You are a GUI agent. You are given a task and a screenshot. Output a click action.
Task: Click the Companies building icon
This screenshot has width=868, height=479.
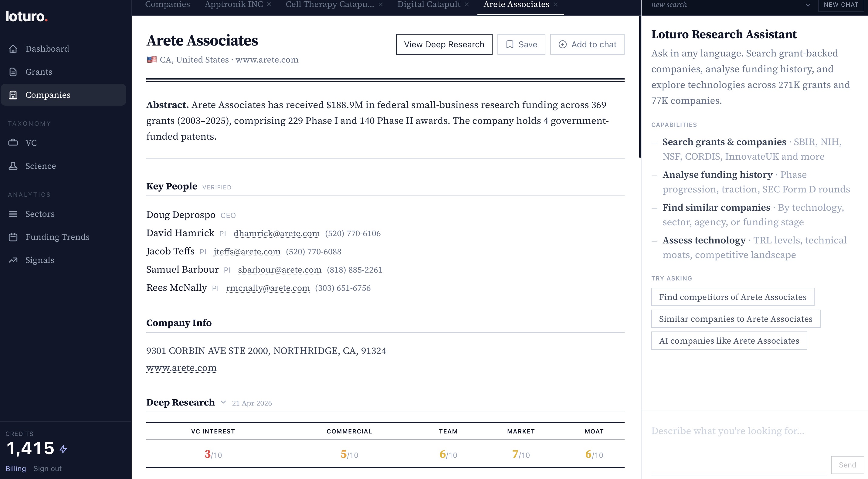coord(13,95)
